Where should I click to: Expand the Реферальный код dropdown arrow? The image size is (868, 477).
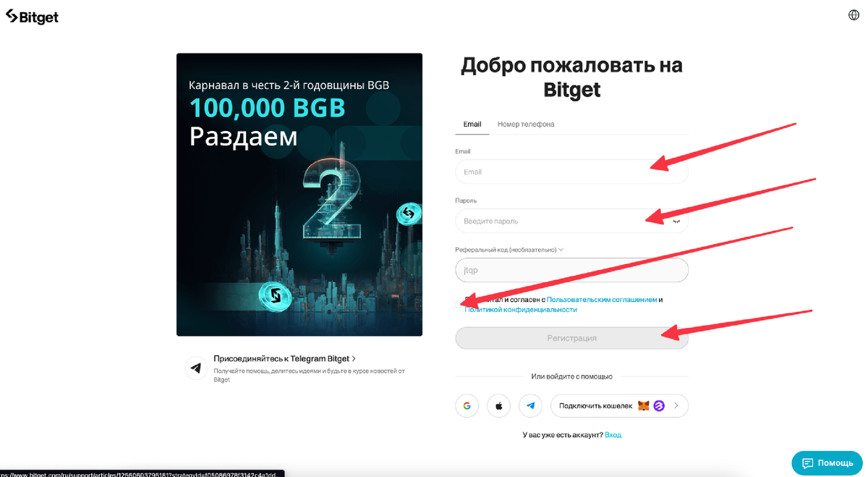561,250
